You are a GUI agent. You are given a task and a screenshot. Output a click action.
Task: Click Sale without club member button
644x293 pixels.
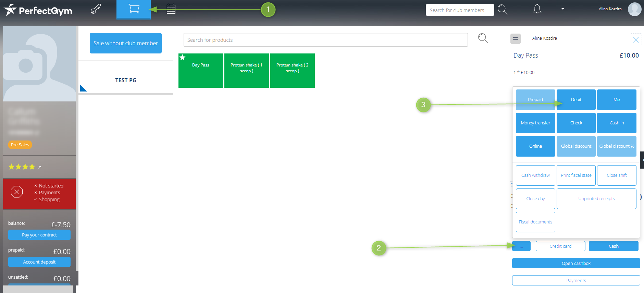pos(125,43)
